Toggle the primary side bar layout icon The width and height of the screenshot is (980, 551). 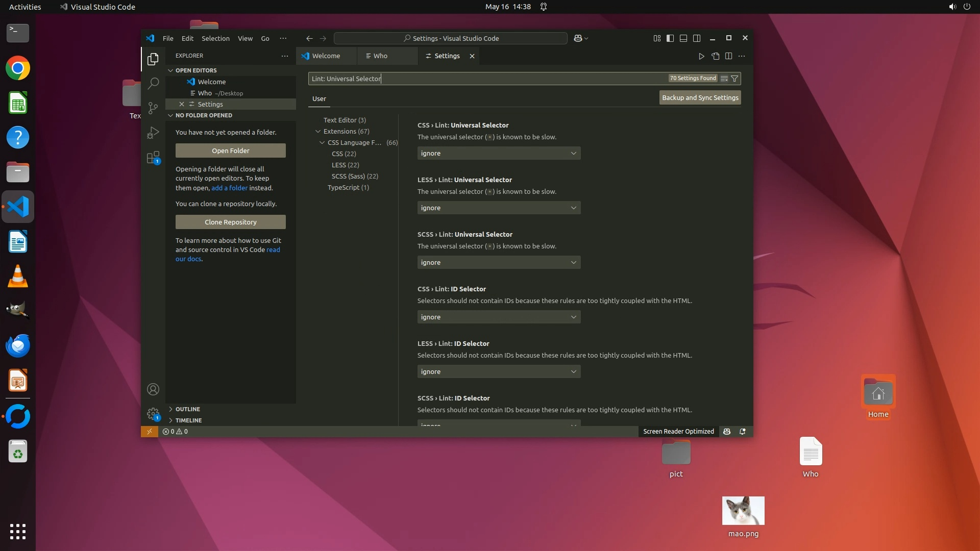click(670, 38)
